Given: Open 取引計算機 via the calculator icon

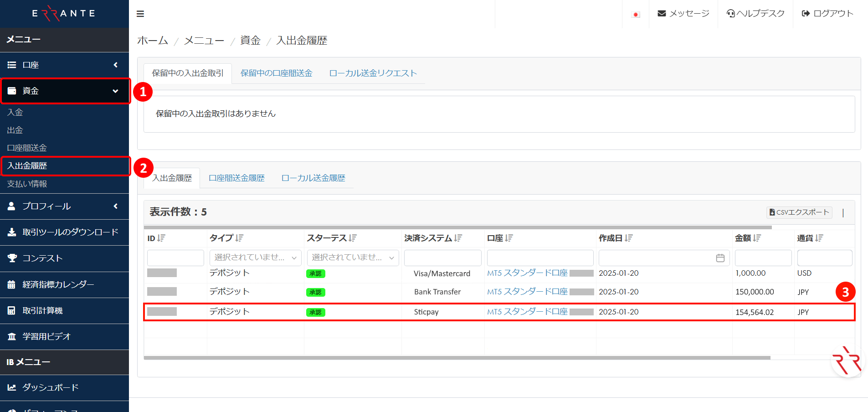Looking at the screenshot, I should [x=12, y=310].
